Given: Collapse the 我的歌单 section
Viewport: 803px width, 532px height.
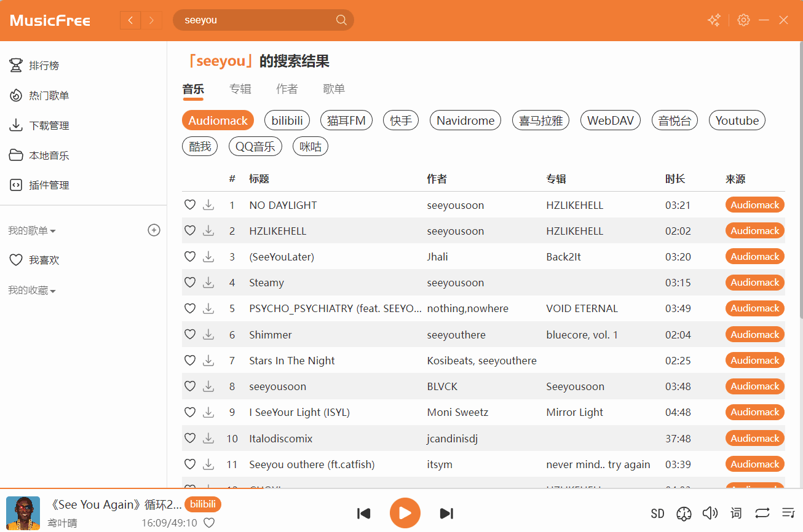Looking at the screenshot, I should (x=32, y=230).
